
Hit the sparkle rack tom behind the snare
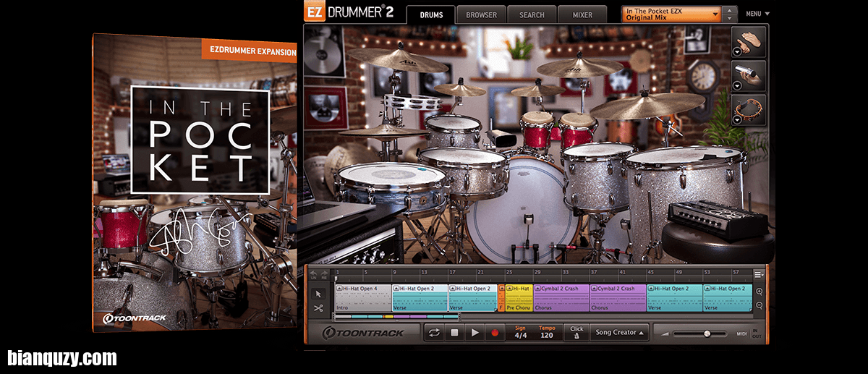coord(464,172)
